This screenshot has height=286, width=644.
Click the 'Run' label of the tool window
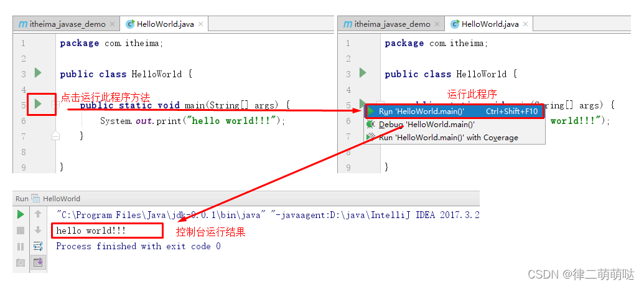[x=22, y=198]
